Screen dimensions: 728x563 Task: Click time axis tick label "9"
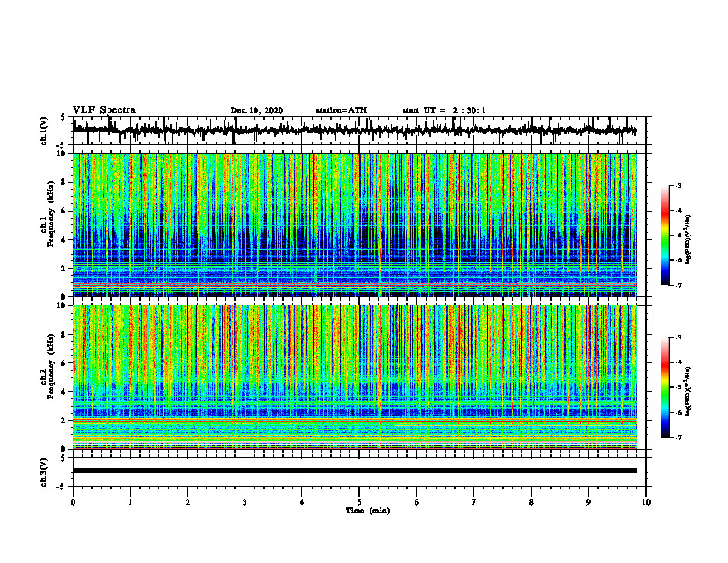coord(588,502)
